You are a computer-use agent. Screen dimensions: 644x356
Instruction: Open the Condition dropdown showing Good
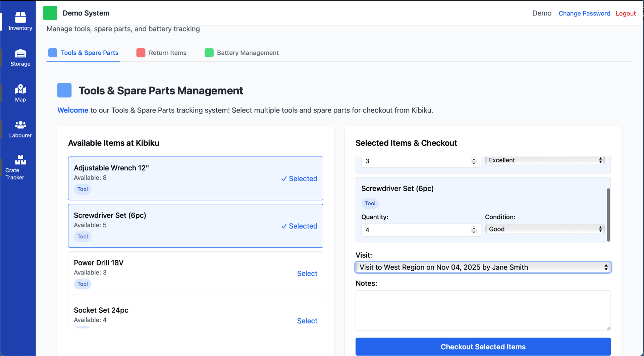[x=544, y=229]
